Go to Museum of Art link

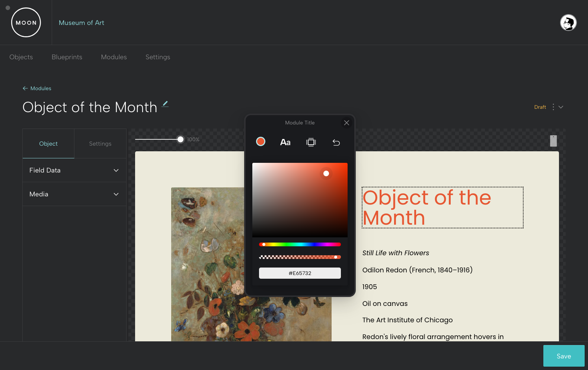(x=82, y=23)
